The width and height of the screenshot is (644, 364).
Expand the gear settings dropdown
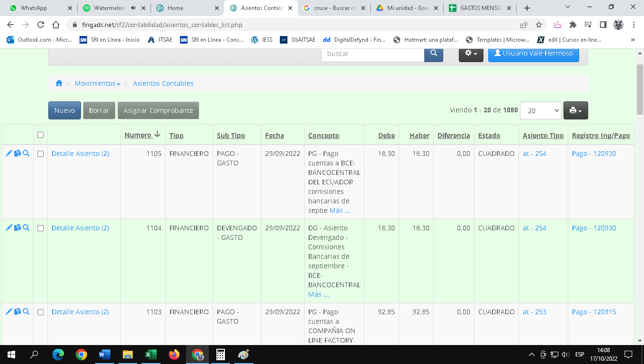point(471,54)
